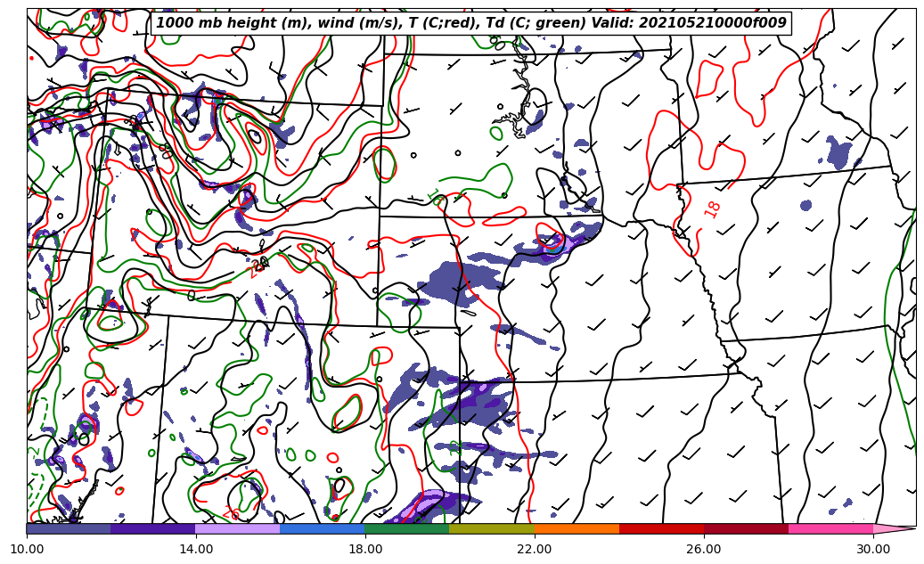Click the 30.00 colorbar tick label
The image size is (924, 564).
point(873,549)
